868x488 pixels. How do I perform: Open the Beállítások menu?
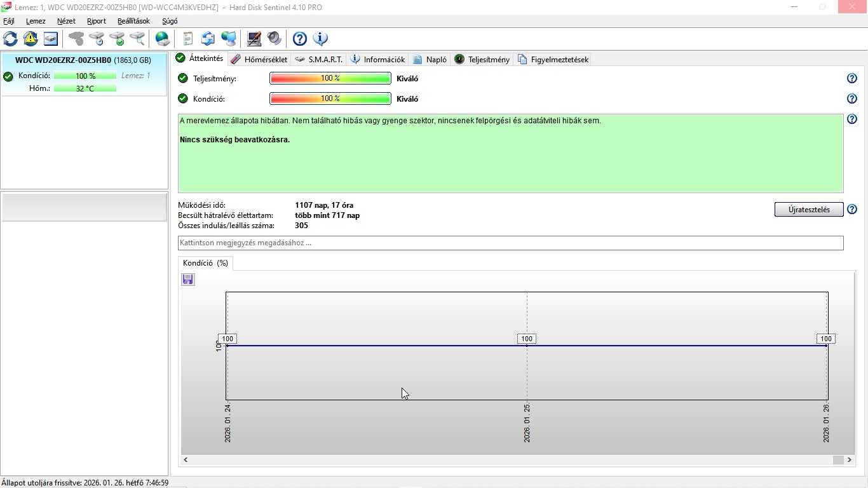pyautogui.click(x=133, y=21)
